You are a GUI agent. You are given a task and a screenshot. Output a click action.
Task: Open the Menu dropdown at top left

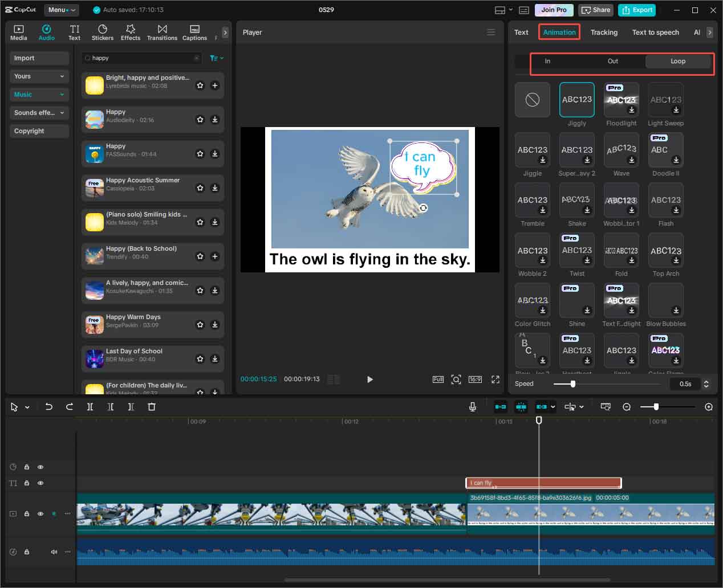pos(62,9)
